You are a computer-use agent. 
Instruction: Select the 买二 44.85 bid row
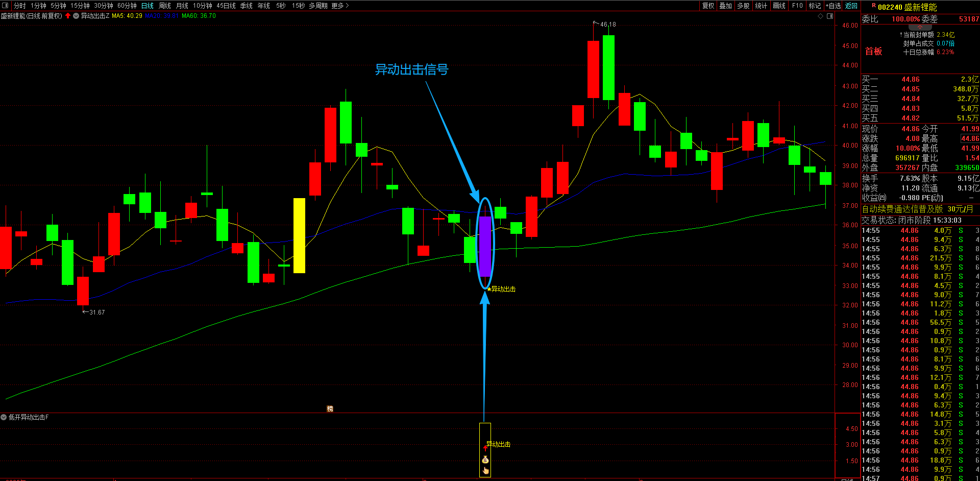tap(920, 89)
